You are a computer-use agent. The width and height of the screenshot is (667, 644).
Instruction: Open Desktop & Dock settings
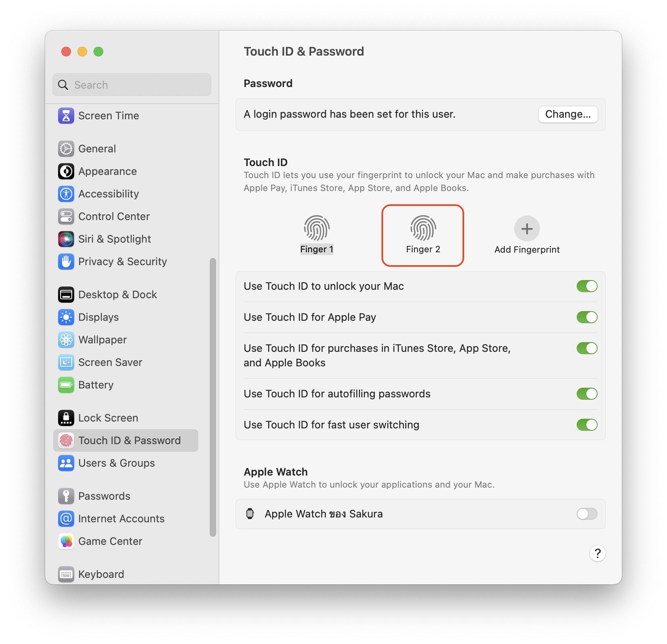pyautogui.click(x=117, y=295)
